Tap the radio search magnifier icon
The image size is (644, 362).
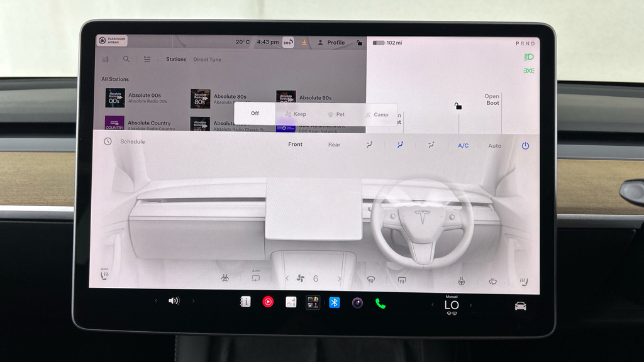point(126,59)
